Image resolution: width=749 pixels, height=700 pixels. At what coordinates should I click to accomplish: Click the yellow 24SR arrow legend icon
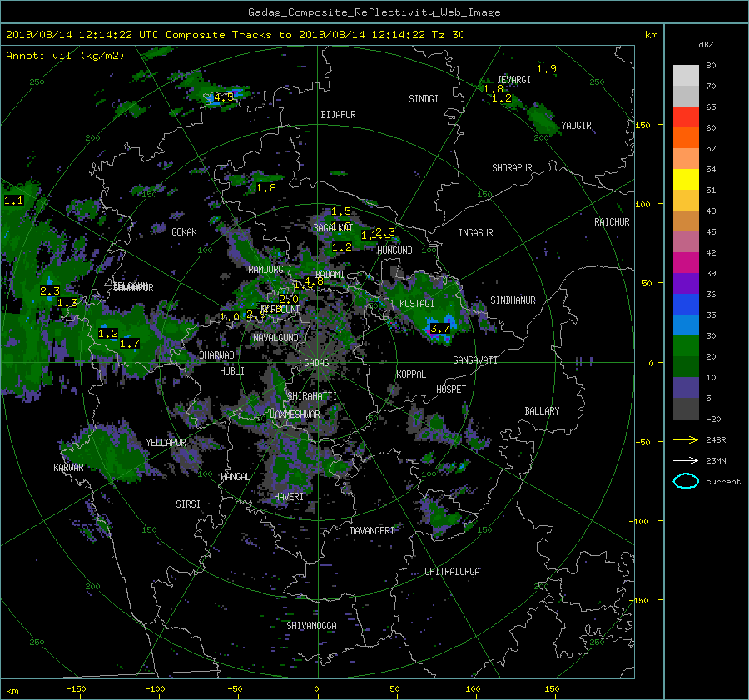[x=686, y=439]
